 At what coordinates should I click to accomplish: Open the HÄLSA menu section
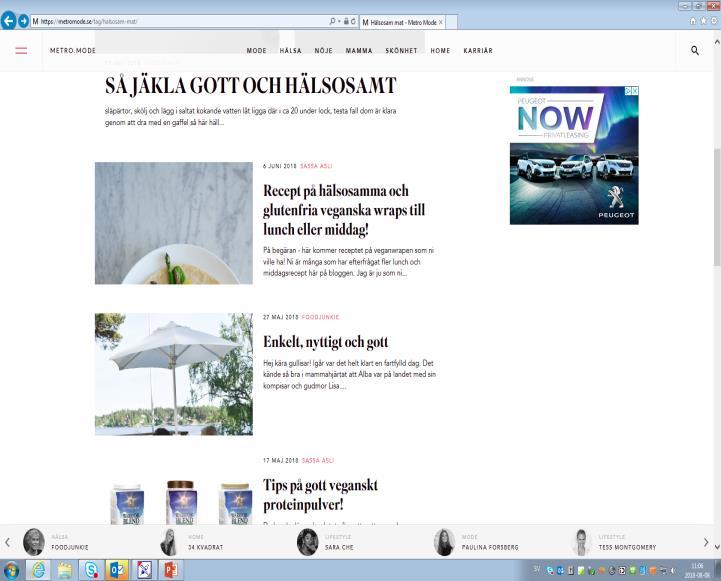291,51
